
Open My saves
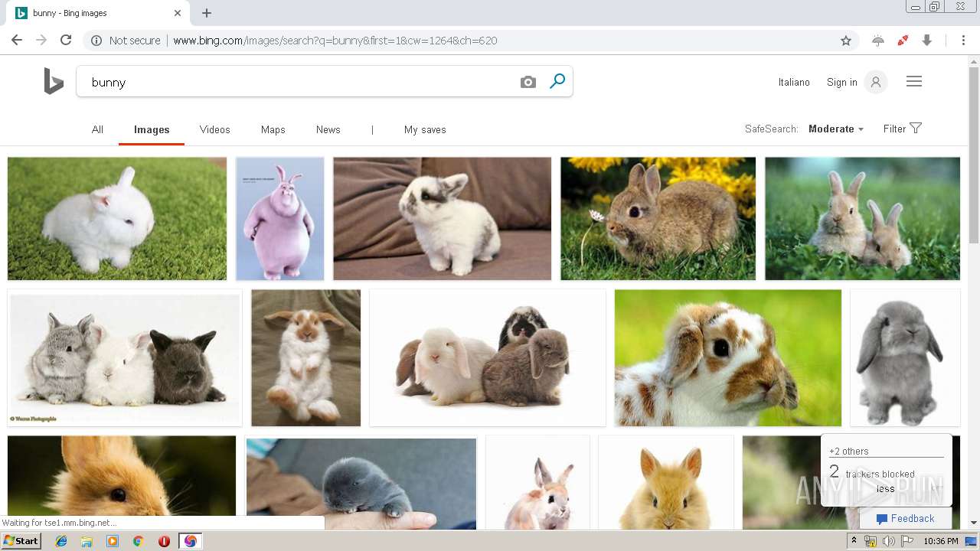pos(425,129)
